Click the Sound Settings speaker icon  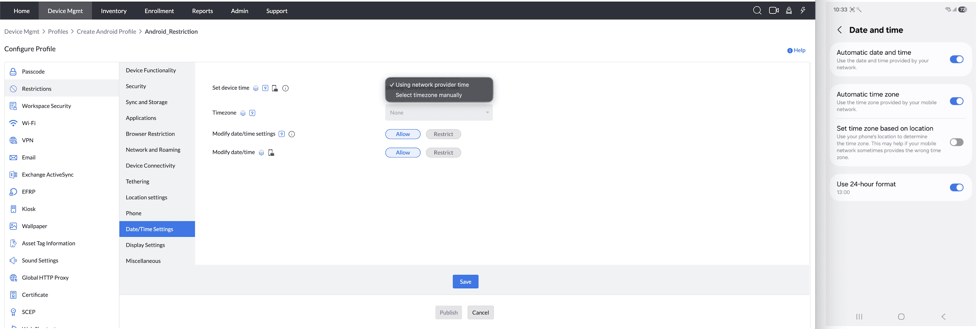[x=13, y=260]
